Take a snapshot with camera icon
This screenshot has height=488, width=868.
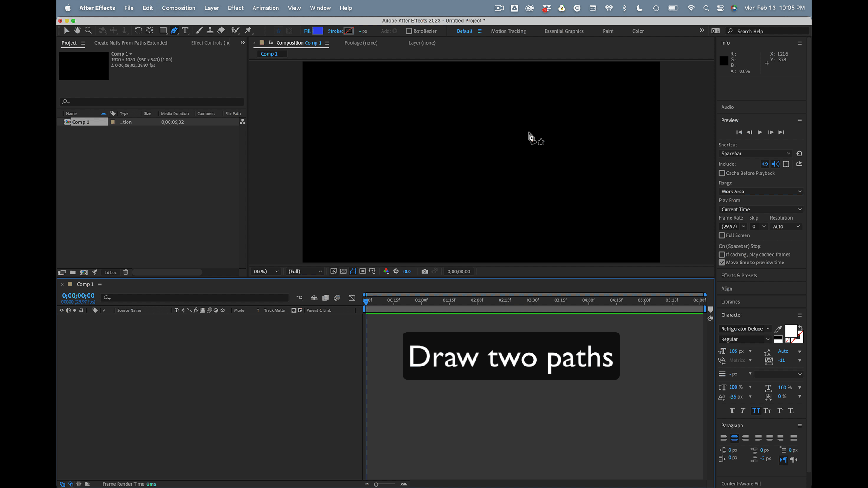tap(425, 272)
